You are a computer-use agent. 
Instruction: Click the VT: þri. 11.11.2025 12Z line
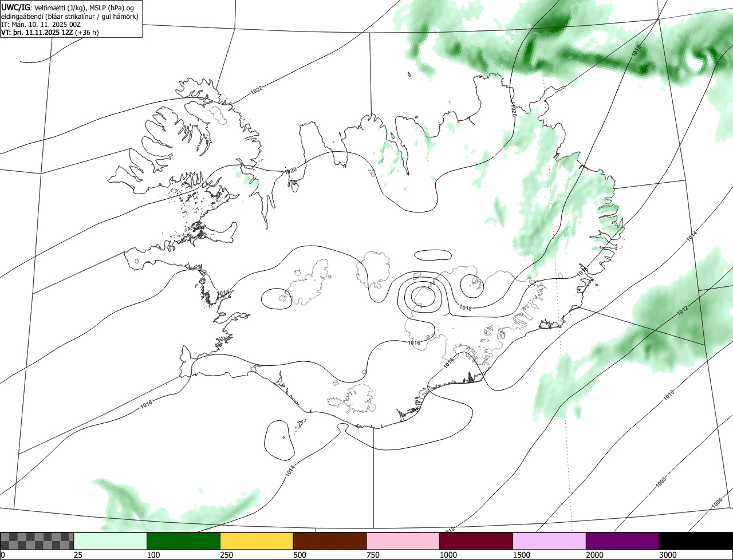pyautogui.click(x=37, y=33)
